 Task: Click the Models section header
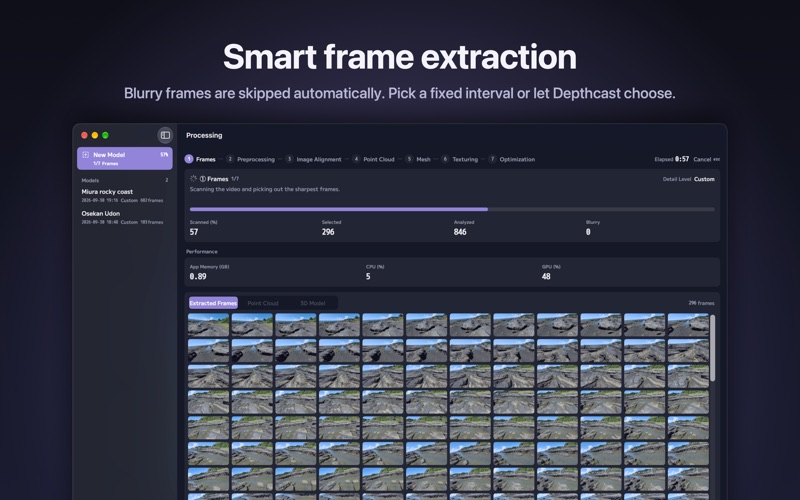point(90,180)
